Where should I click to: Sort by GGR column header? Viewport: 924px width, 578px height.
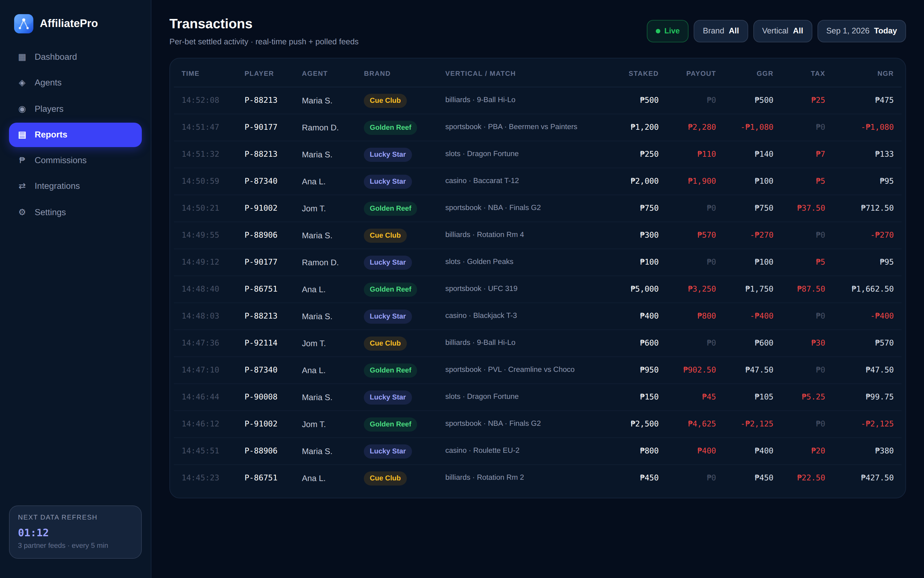tap(765, 74)
